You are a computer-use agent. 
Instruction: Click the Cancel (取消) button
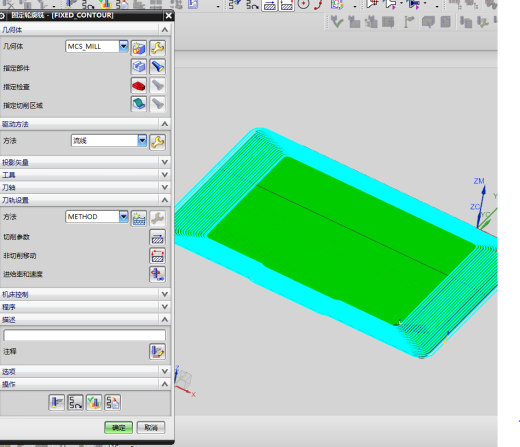151,428
